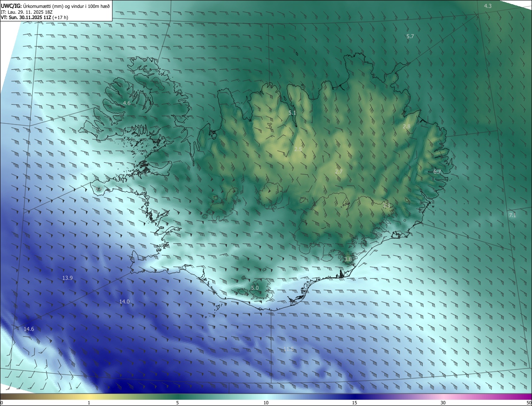The image size is (532, 406).
Task: Click the map value 2.5
Action: (x=298, y=149)
